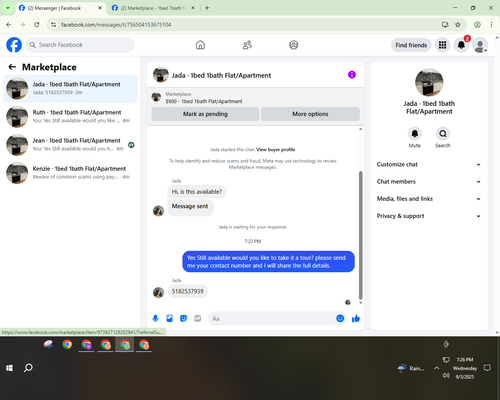500x400 pixels.
Task: Search in conversation using magnifier icon
Action: point(443,134)
